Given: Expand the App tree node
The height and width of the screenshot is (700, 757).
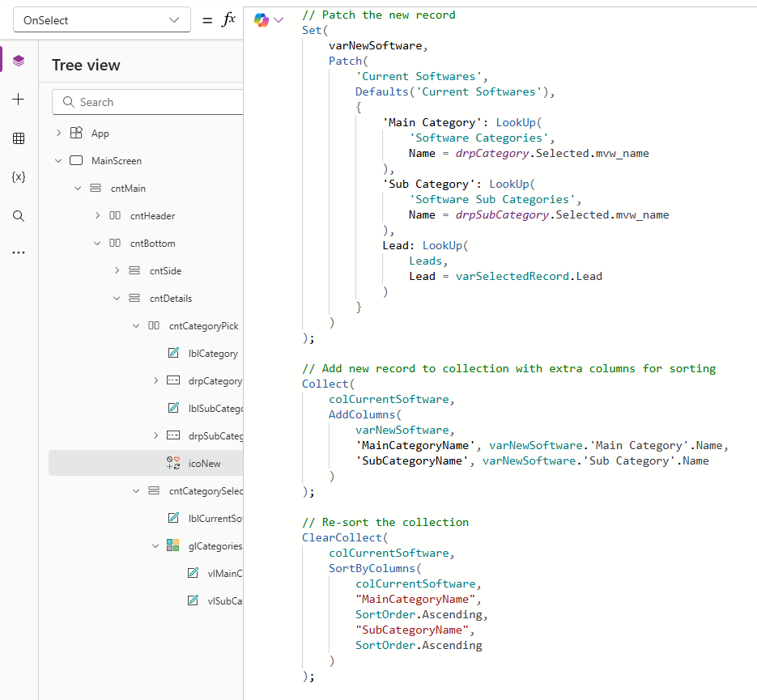Looking at the screenshot, I should coord(58,134).
